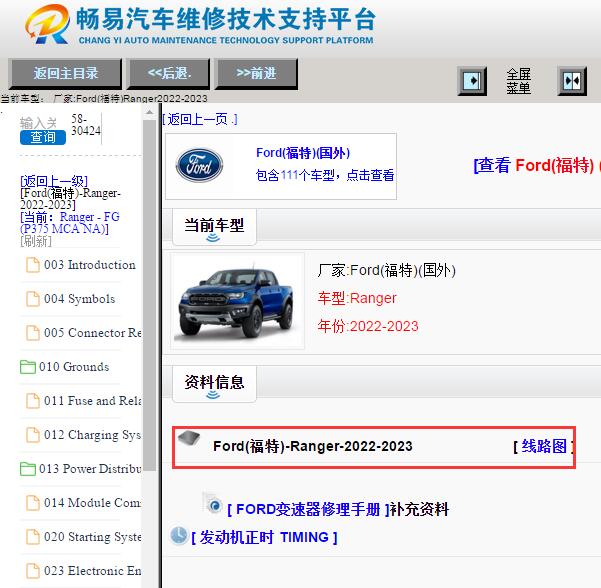The height and width of the screenshot is (588, 601).
Task: Select the 当前车型 tab
Action: click(x=214, y=227)
